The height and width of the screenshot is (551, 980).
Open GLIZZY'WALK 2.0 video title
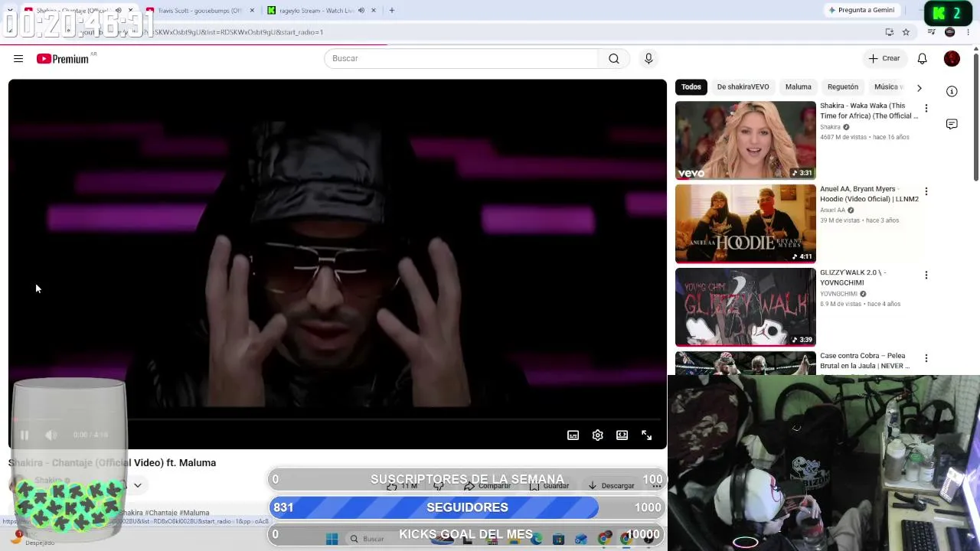click(853, 278)
